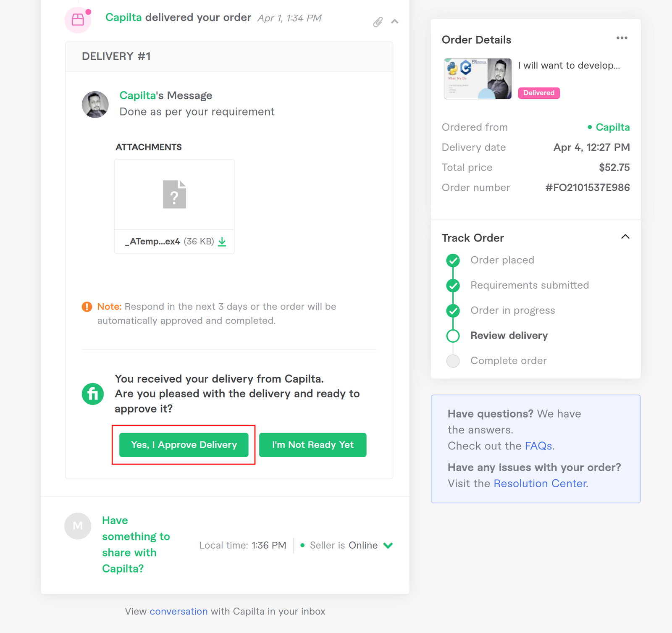Screen dimensions: 672x633
Task: Click I'm Not Ready Yet button
Action: click(313, 445)
